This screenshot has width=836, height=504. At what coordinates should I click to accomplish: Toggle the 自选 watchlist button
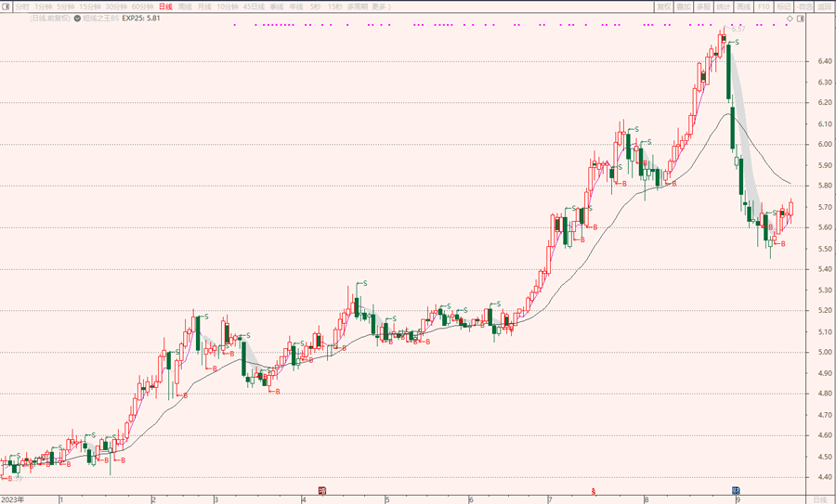pos(803,6)
